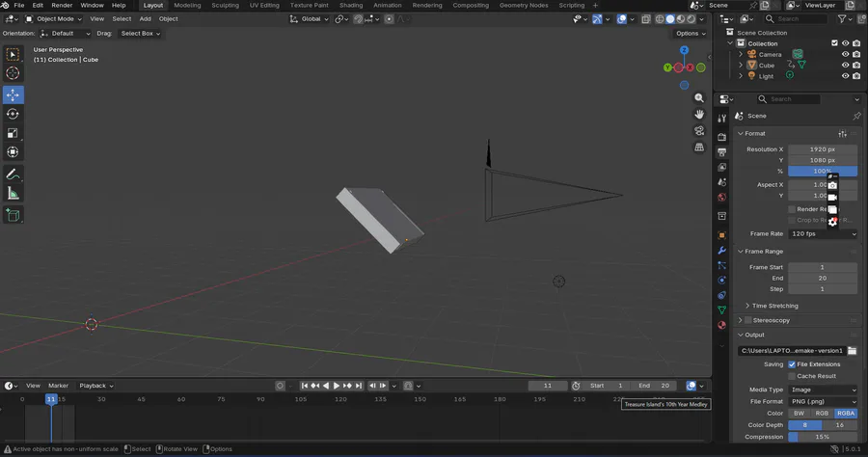Open the Modifiers wrench properties tab

pyautogui.click(x=721, y=251)
